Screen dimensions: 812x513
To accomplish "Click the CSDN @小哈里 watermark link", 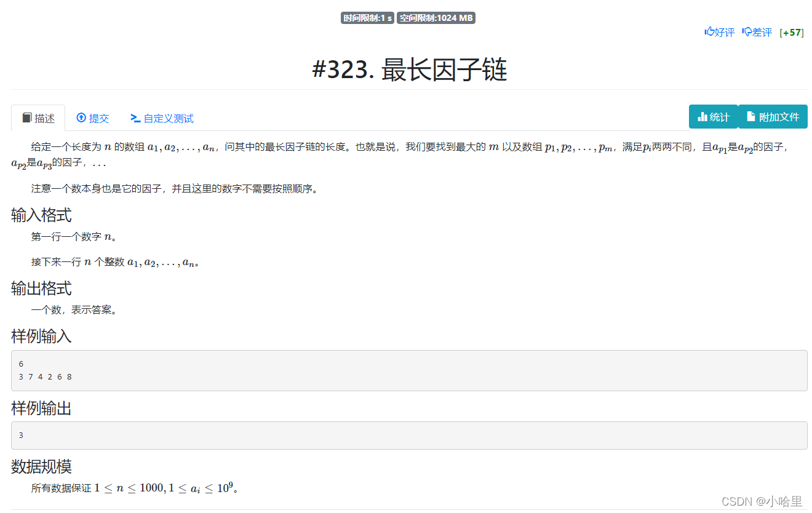I will [763, 500].
